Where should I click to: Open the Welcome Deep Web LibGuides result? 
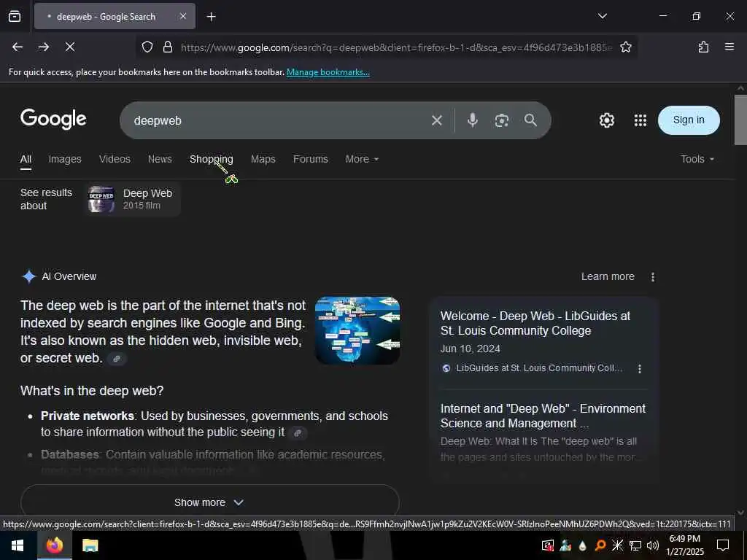click(x=535, y=323)
